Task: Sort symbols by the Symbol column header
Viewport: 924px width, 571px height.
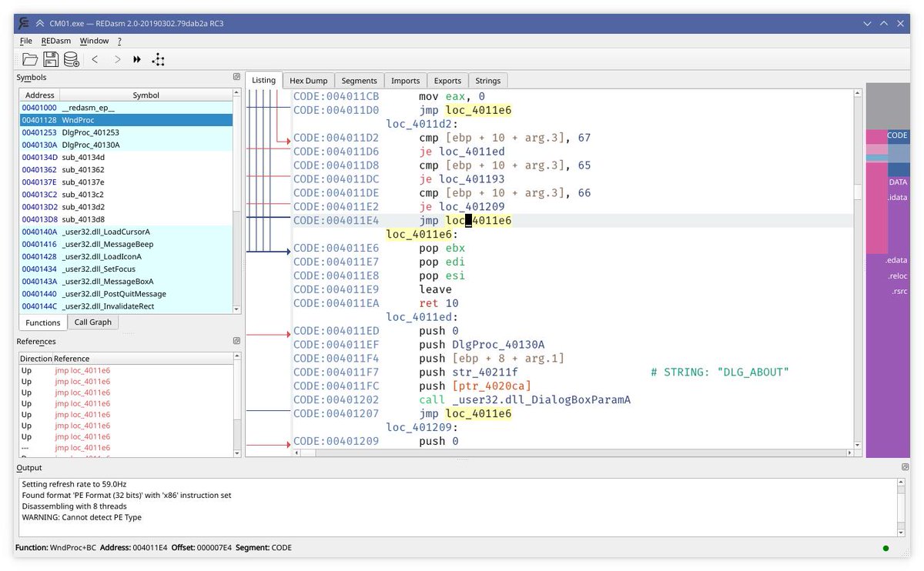Action: point(146,95)
